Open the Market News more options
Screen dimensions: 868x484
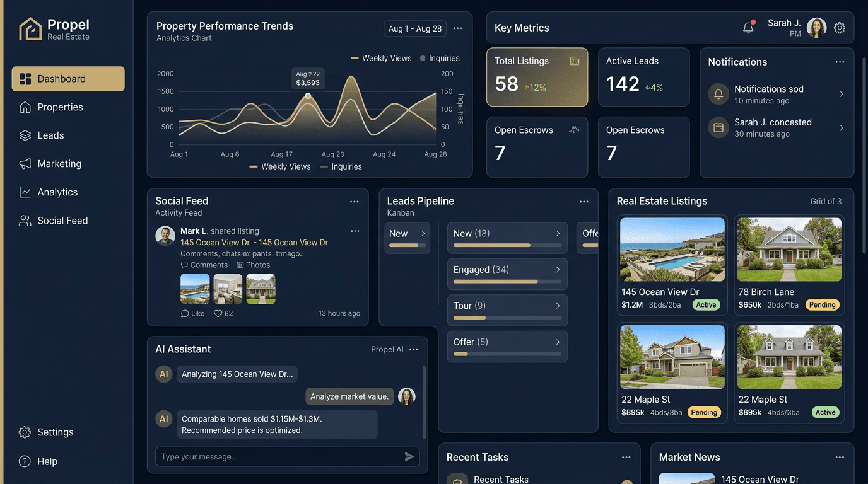[x=840, y=458]
